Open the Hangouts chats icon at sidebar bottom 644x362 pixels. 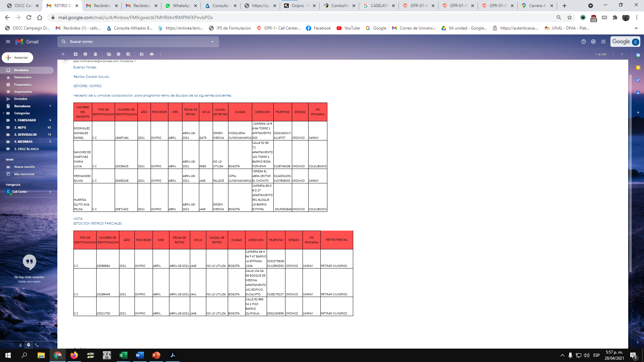pos(29,345)
